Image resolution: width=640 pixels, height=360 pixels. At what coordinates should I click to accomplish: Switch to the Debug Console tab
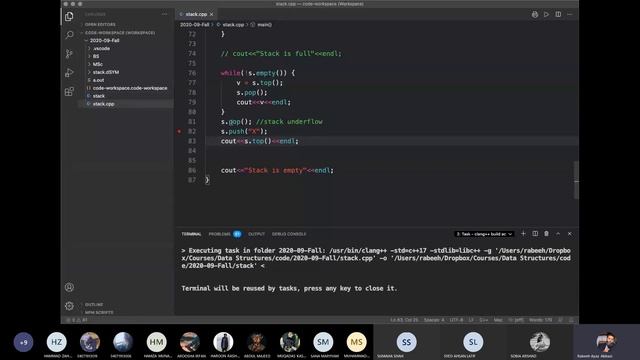pos(289,234)
